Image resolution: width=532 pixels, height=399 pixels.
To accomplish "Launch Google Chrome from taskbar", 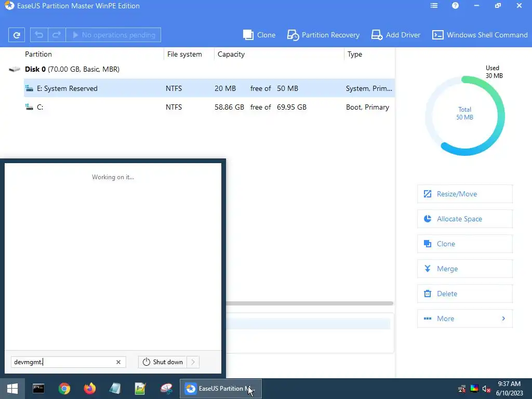I will click(64, 389).
